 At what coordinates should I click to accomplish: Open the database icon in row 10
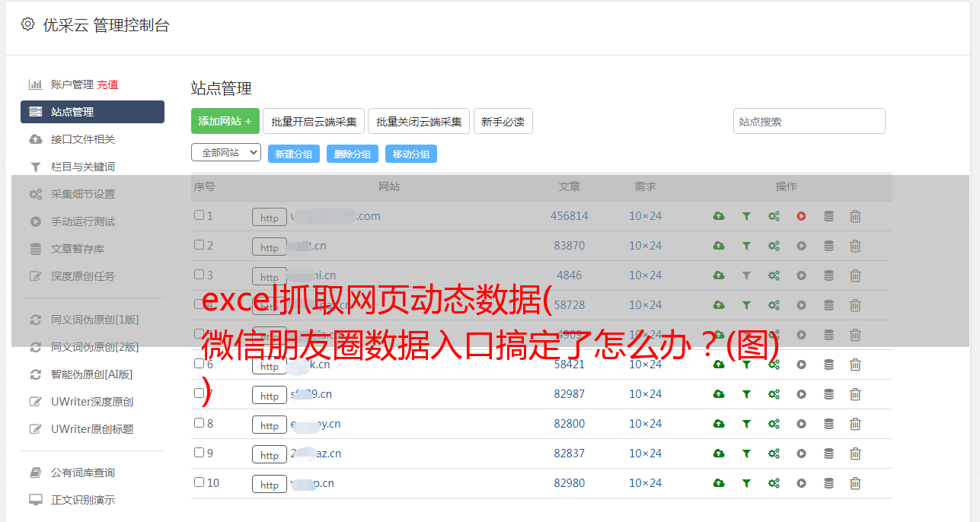[828, 483]
